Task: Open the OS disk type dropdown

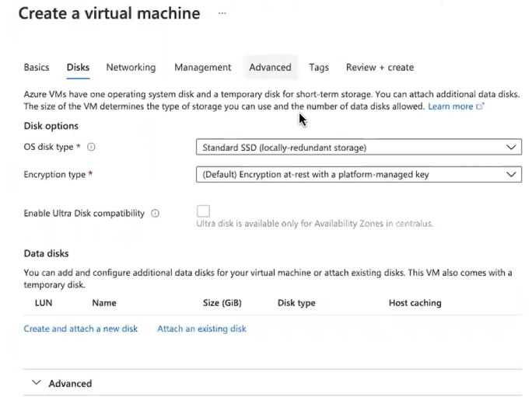Action: [x=358, y=147]
